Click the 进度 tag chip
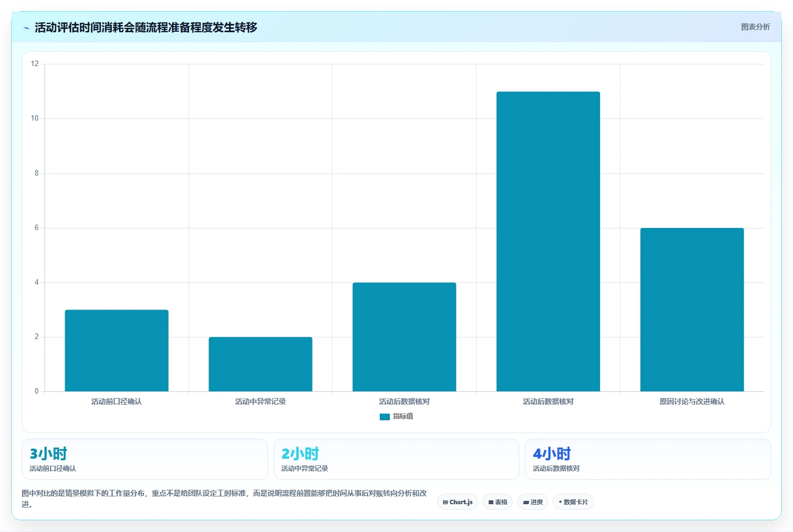The width and height of the screenshot is (793, 532). (x=533, y=502)
